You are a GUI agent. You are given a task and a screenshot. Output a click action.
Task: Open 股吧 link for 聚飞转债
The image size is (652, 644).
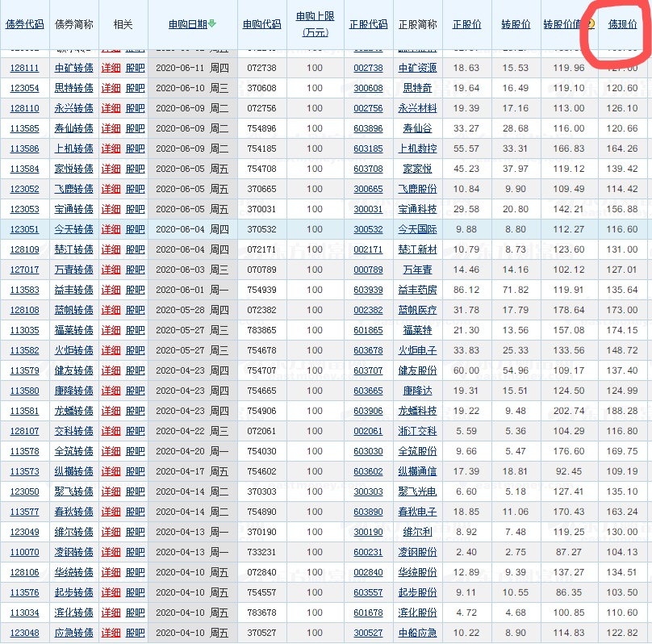click(136, 491)
